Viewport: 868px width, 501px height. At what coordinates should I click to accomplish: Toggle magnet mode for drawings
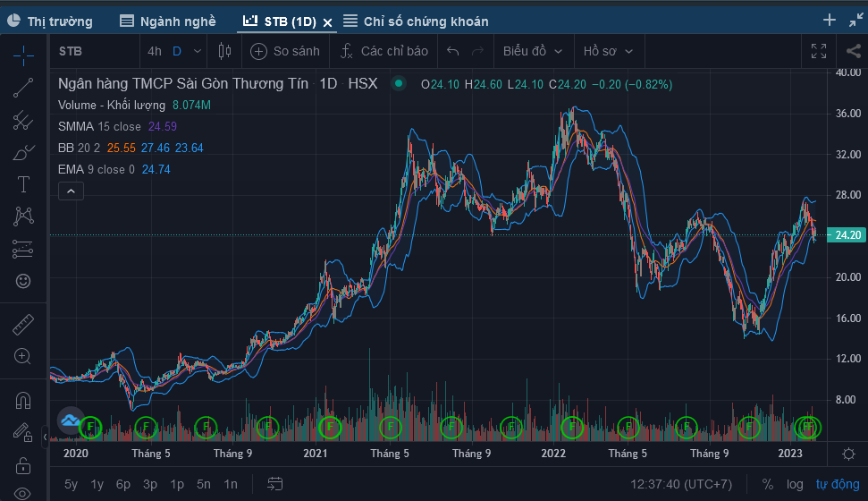(23, 400)
